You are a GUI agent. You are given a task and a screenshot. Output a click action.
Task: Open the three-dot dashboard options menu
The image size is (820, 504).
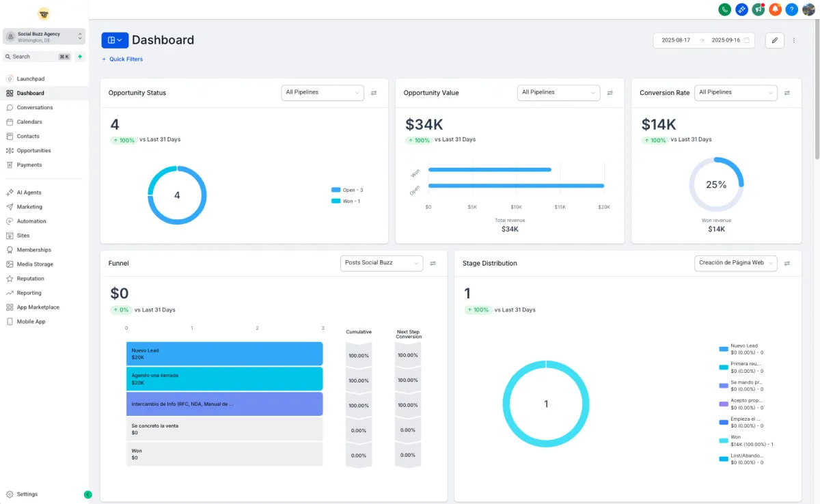(x=794, y=40)
